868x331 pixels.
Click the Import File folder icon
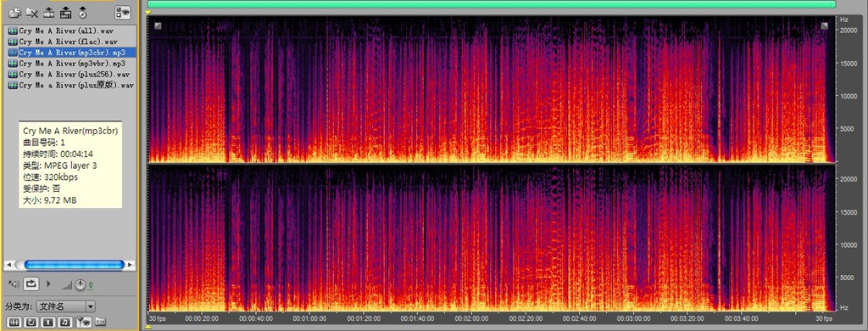point(15,12)
